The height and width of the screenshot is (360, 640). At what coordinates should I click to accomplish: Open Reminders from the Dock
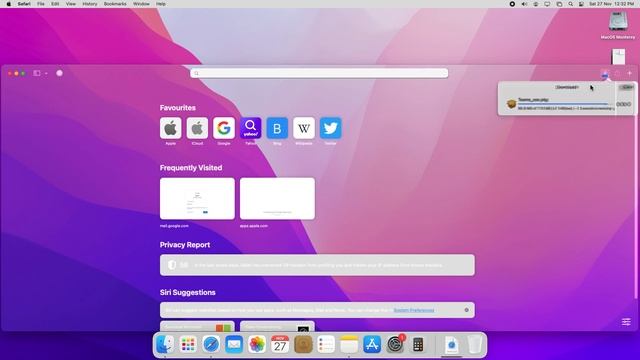[x=326, y=344]
